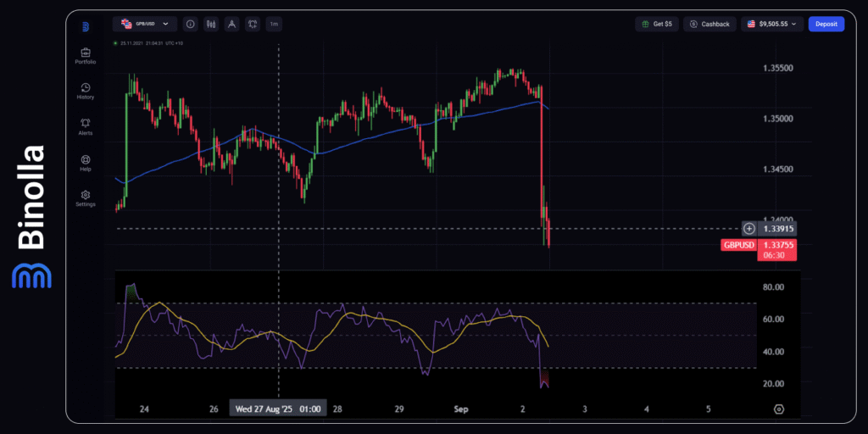
Task: Open the Portfolio section in sidebar
Action: [x=85, y=55]
